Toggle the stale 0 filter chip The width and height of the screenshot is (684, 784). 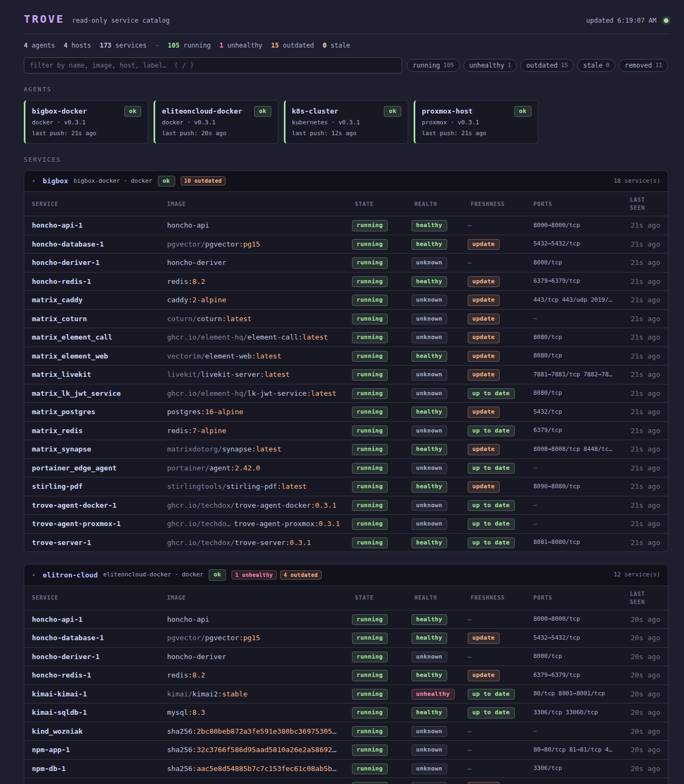pyautogui.click(x=596, y=65)
